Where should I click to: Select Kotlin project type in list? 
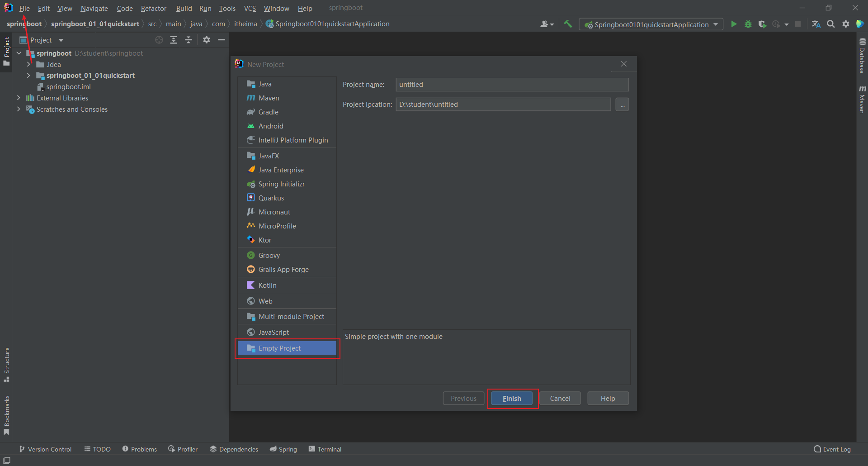pyautogui.click(x=287, y=285)
